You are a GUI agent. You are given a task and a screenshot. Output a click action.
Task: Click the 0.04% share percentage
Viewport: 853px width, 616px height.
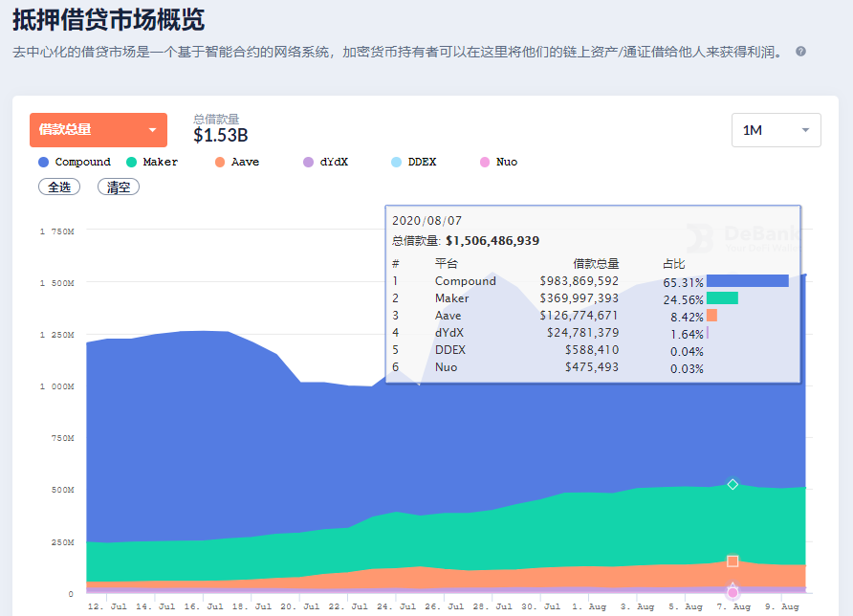[687, 352]
